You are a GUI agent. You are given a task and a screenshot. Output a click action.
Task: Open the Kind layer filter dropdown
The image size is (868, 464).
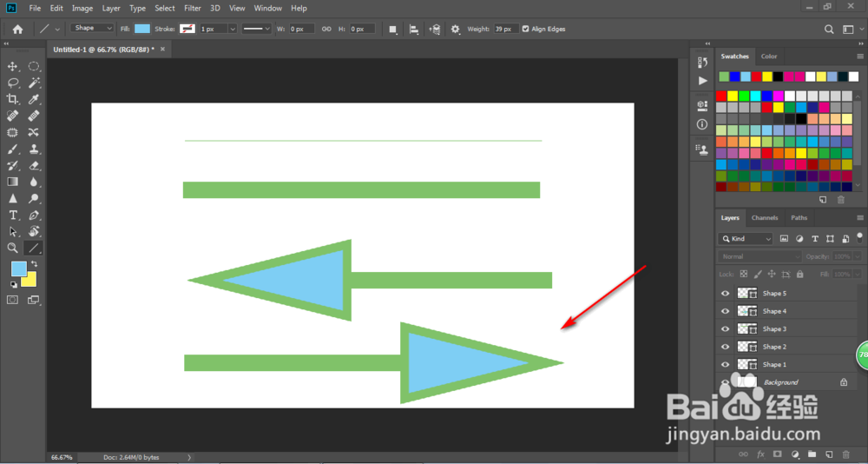(x=745, y=239)
